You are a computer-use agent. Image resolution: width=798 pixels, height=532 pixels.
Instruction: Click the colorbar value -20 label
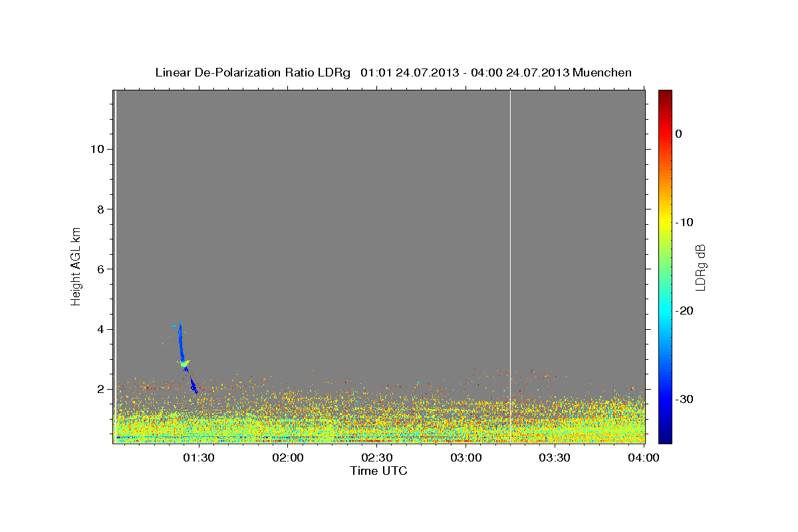pyautogui.click(x=684, y=311)
